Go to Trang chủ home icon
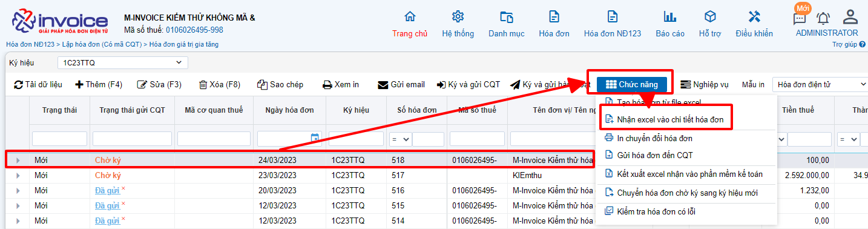 click(x=410, y=16)
